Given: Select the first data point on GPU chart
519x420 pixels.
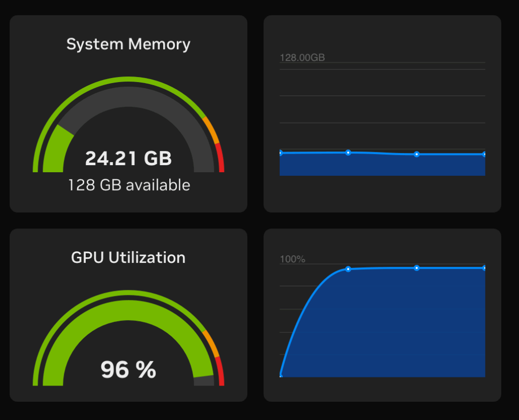Looking at the screenshot, I should click(x=281, y=376).
